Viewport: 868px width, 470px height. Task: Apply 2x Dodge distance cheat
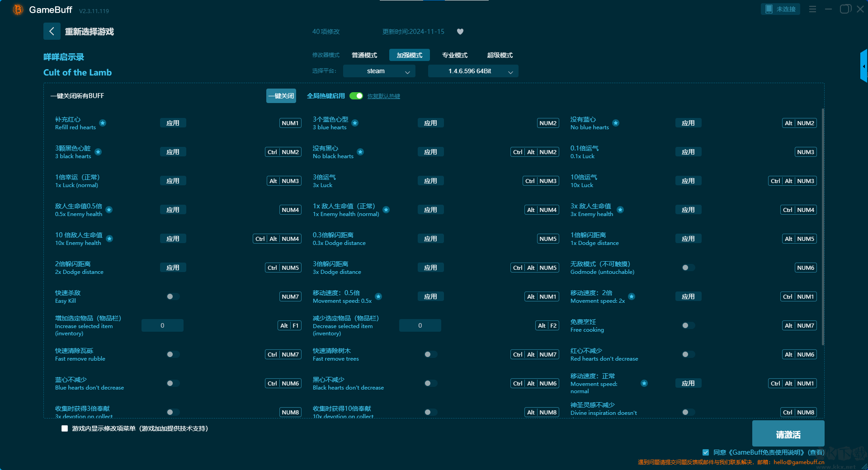[173, 268]
